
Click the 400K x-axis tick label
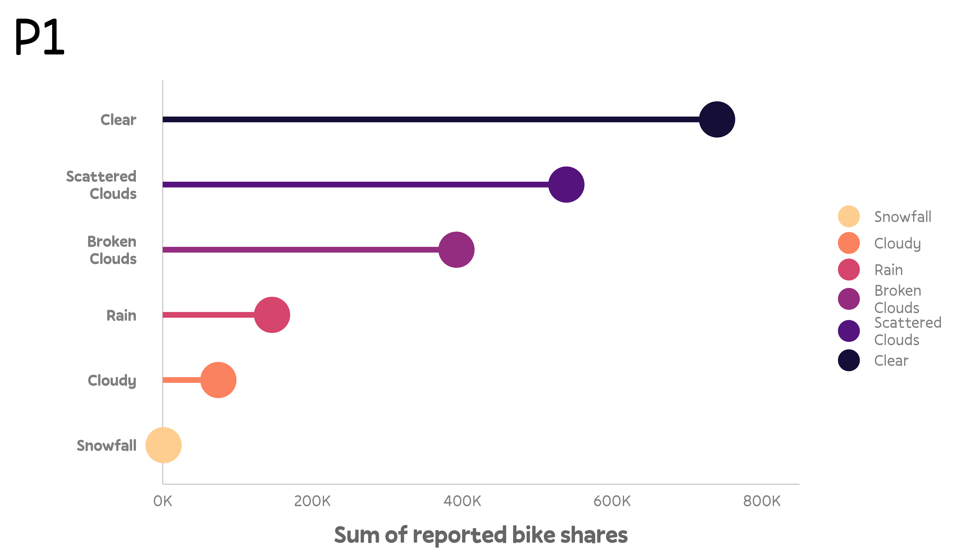point(462,501)
